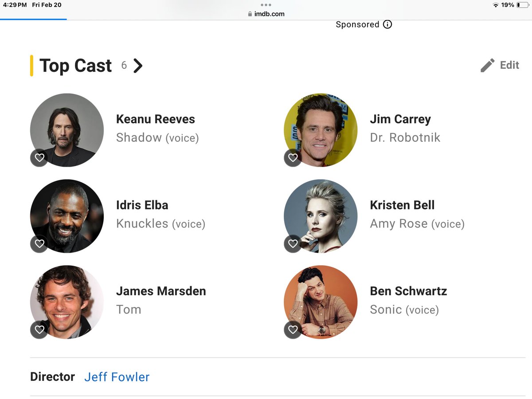Open Jim Carrey profile photo

321,130
